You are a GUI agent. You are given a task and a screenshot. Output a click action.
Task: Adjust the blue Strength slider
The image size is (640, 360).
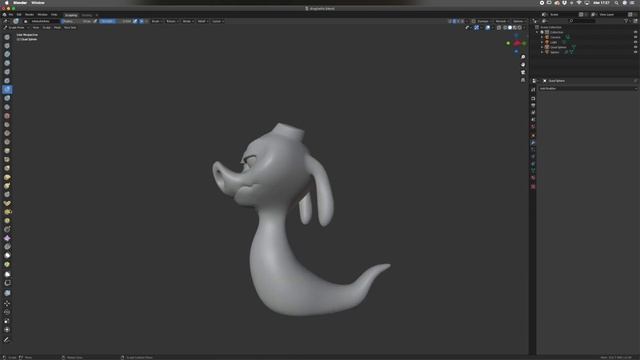115,21
